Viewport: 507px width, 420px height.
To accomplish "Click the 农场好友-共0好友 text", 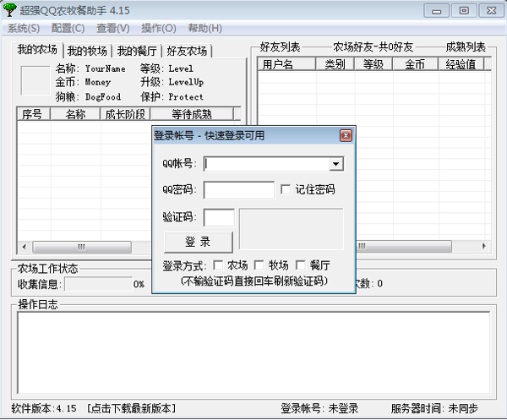I will (x=373, y=47).
